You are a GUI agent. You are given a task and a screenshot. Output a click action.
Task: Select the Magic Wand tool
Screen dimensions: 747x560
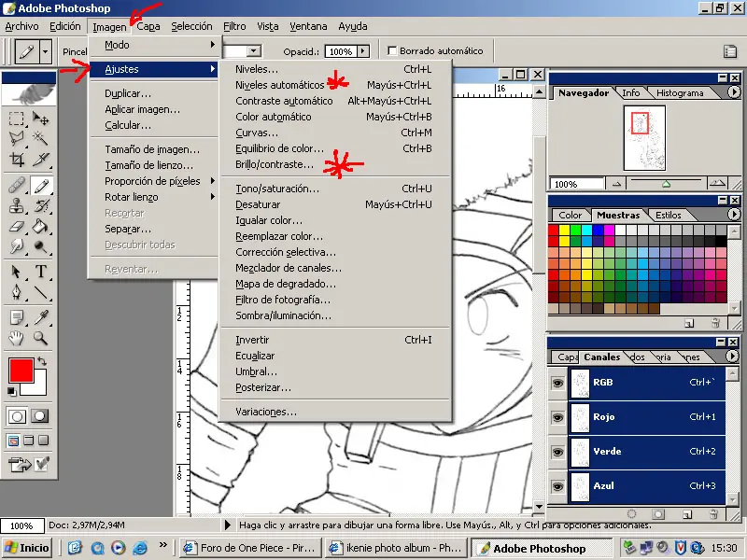pos(41,138)
